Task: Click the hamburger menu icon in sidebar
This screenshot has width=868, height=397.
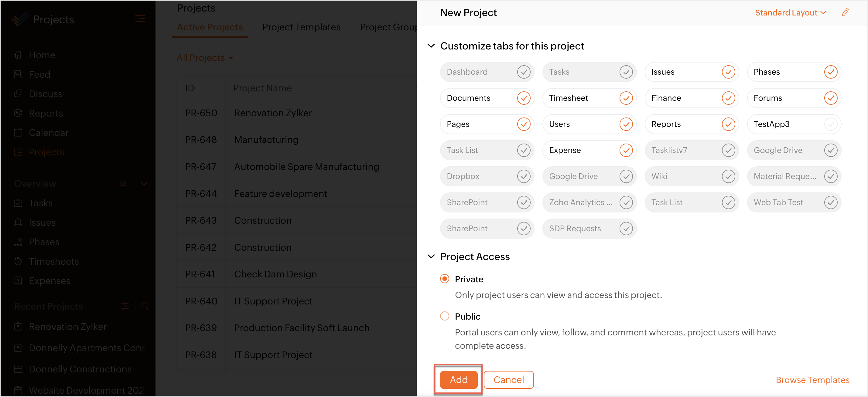Action: (140, 19)
